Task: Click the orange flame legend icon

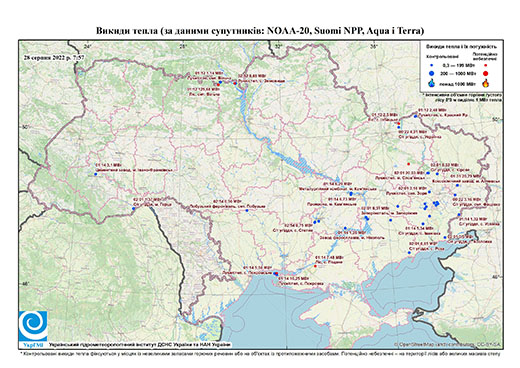Action: (486, 83)
